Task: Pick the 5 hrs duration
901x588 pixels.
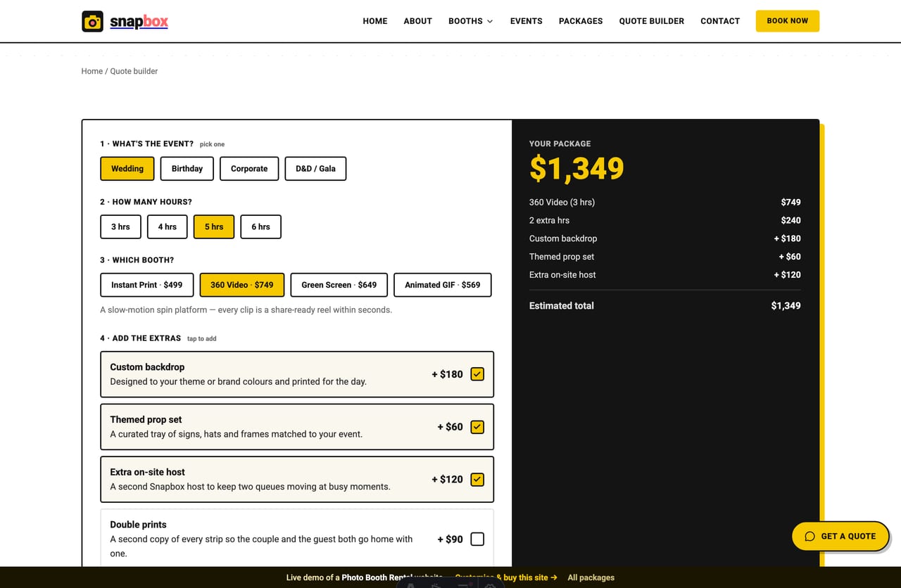Action: [214, 227]
